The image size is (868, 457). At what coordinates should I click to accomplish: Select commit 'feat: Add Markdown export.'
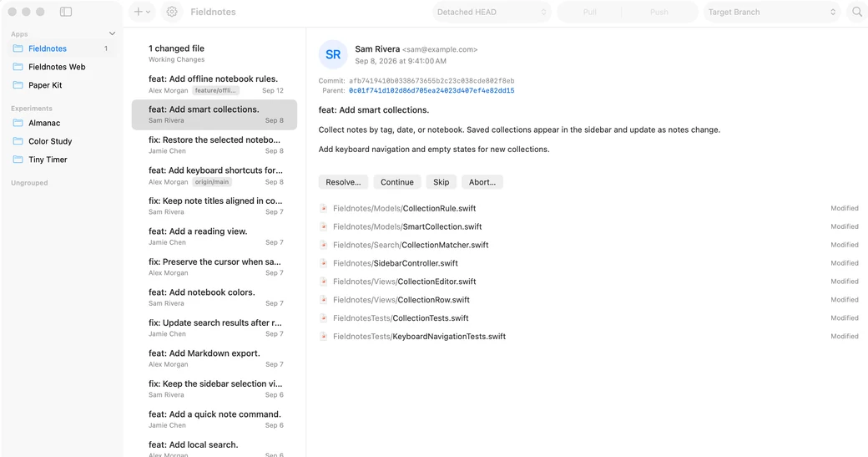pyautogui.click(x=214, y=358)
